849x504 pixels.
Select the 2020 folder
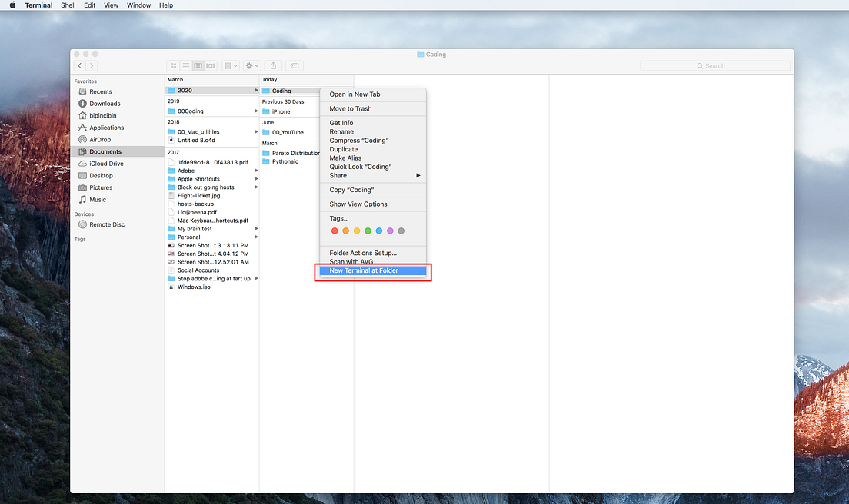(x=211, y=91)
